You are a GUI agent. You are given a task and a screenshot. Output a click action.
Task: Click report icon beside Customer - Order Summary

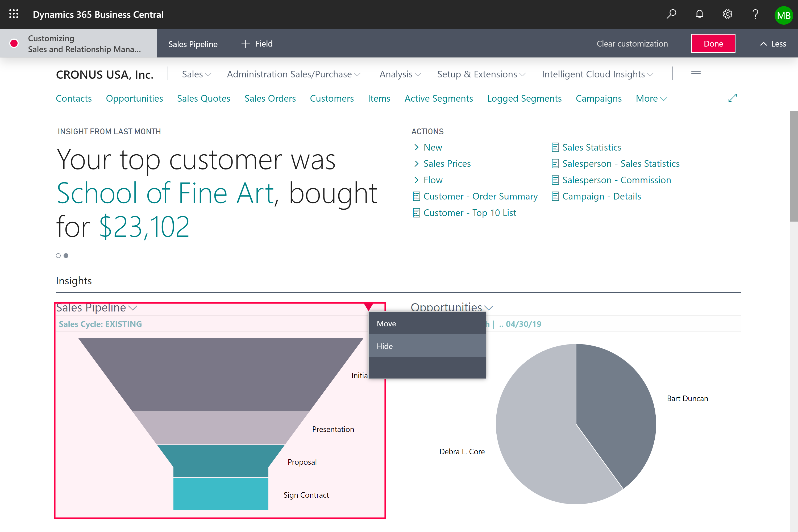[416, 197]
